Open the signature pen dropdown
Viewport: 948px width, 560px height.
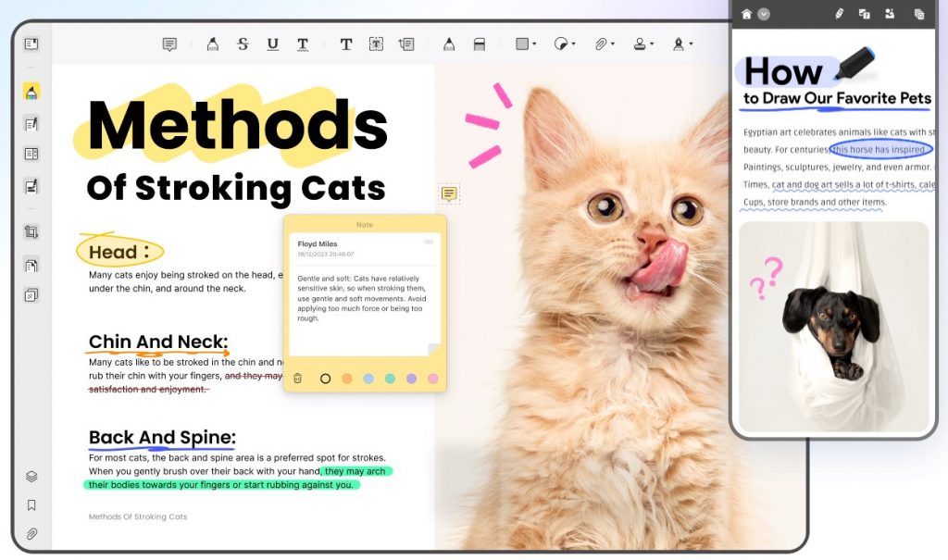pyautogui.click(x=682, y=44)
